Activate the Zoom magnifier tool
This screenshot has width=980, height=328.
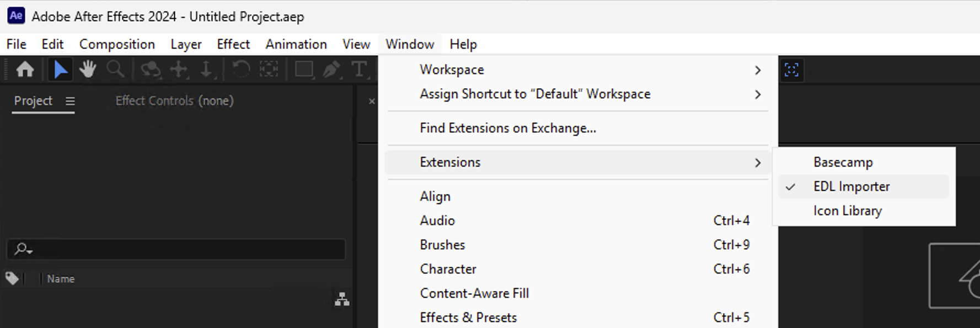(115, 69)
